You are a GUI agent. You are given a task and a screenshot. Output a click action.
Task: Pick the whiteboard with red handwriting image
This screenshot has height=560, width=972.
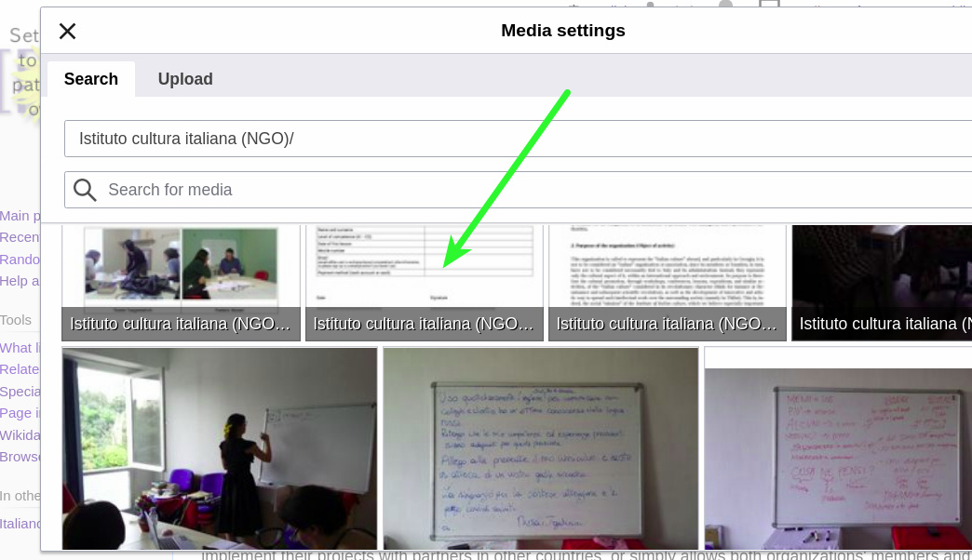click(x=838, y=448)
